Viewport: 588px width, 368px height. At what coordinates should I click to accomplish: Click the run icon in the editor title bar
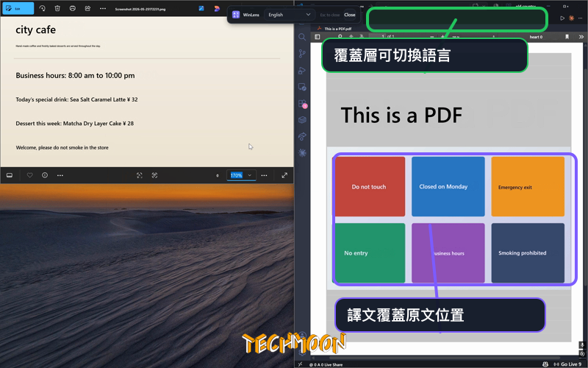click(562, 18)
